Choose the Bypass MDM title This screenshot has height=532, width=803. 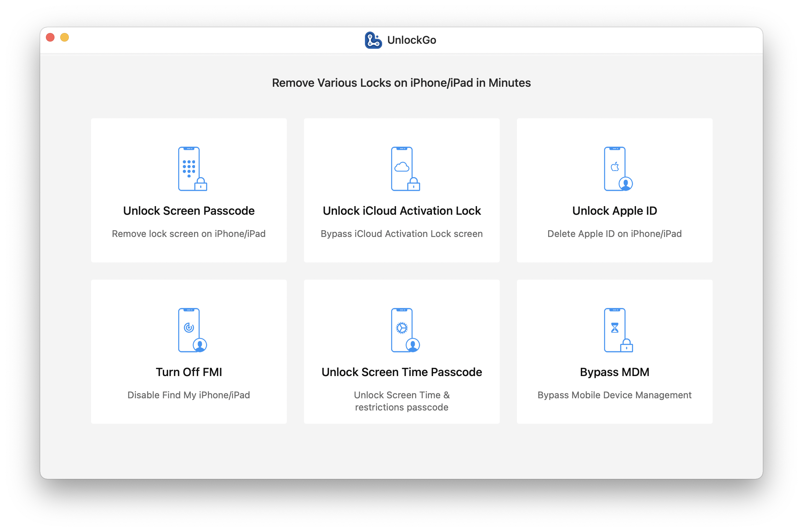coord(615,372)
